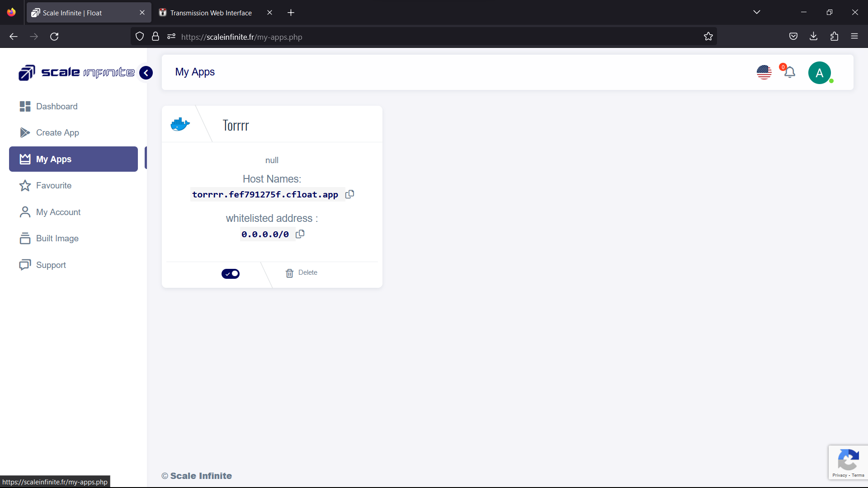Click the Dashboard grid icon
The image size is (868, 488).
pos(25,106)
